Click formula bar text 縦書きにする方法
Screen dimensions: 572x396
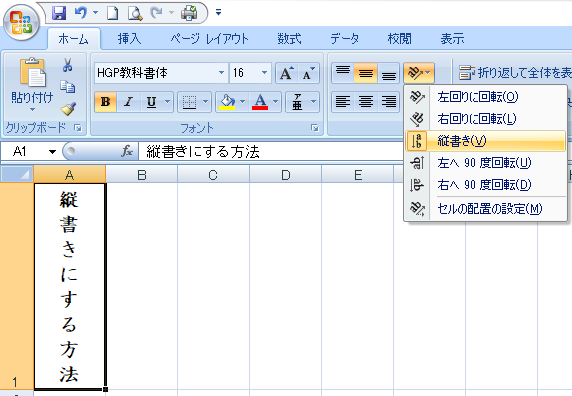pos(203,152)
